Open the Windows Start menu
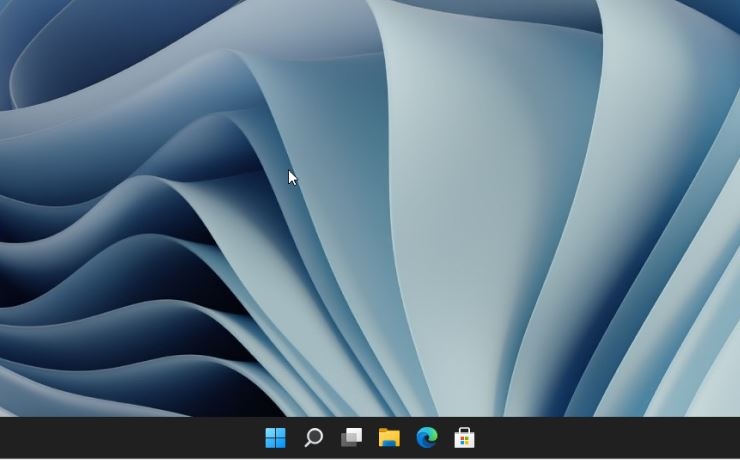This screenshot has width=740, height=460. tap(275, 438)
